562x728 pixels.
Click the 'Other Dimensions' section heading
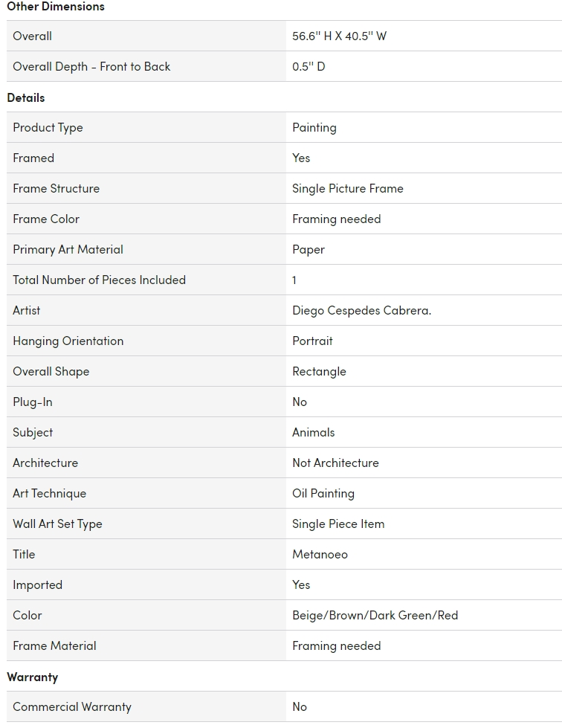[x=56, y=7]
